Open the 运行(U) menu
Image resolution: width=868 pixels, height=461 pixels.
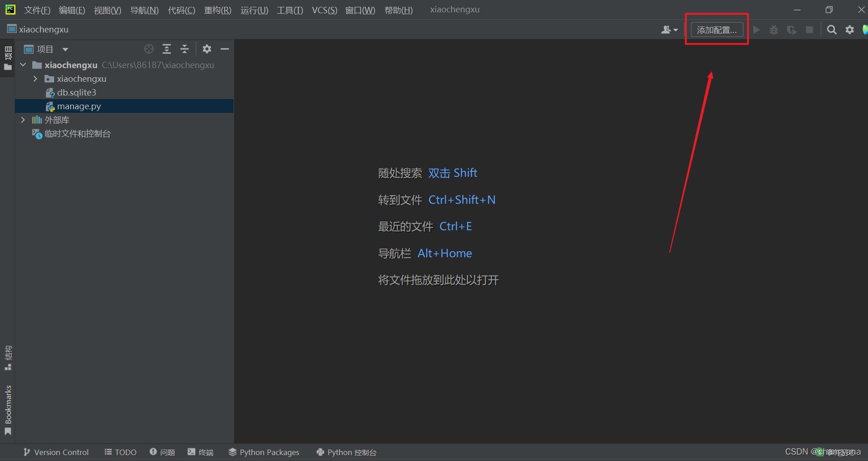(254, 10)
